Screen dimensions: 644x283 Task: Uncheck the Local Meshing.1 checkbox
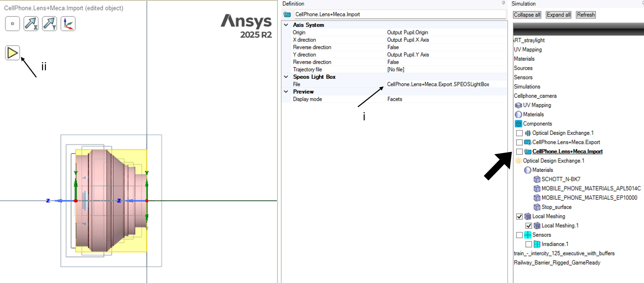coord(529,225)
